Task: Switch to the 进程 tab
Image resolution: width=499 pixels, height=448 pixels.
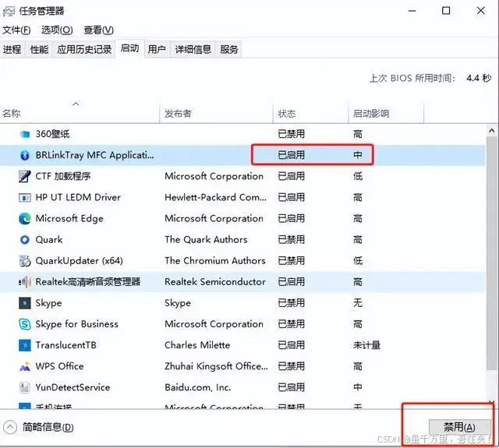Action: point(12,49)
